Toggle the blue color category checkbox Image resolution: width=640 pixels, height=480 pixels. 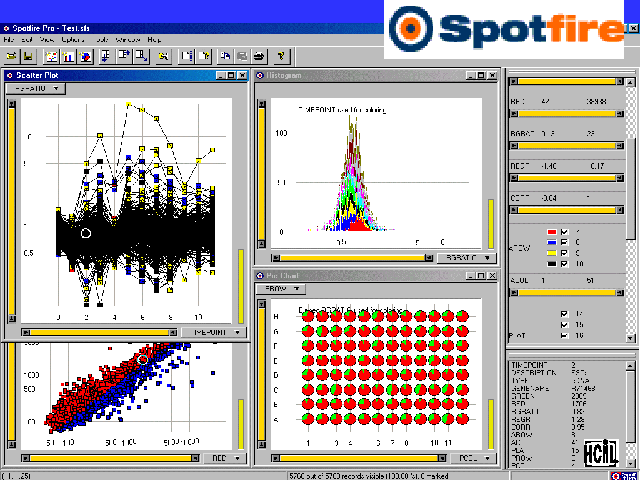(566, 242)
